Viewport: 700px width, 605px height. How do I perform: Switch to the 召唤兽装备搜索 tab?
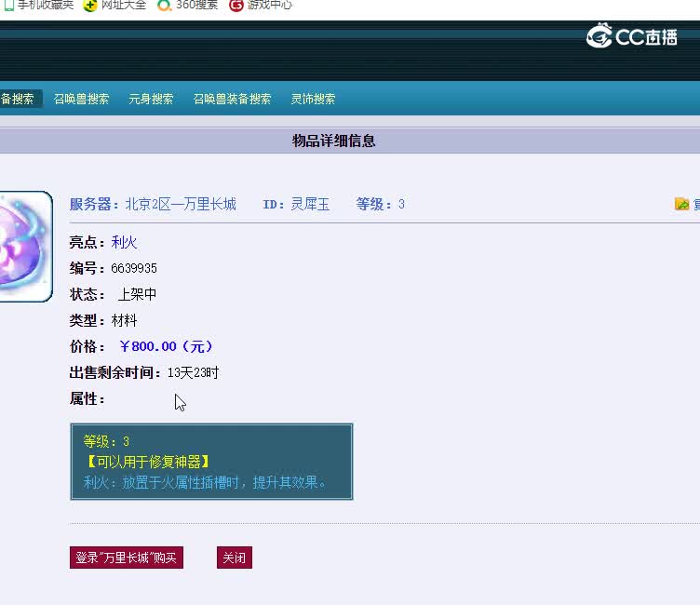click(232, 99)
